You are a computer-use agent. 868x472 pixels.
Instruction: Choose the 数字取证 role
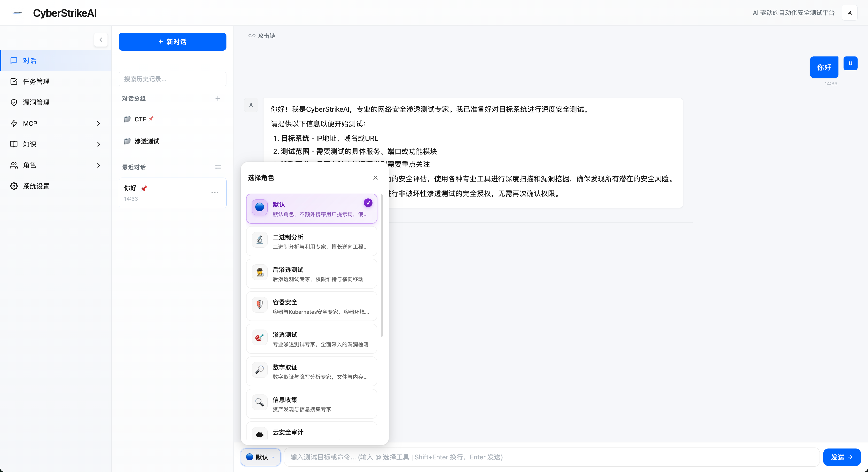pos(311,371)
